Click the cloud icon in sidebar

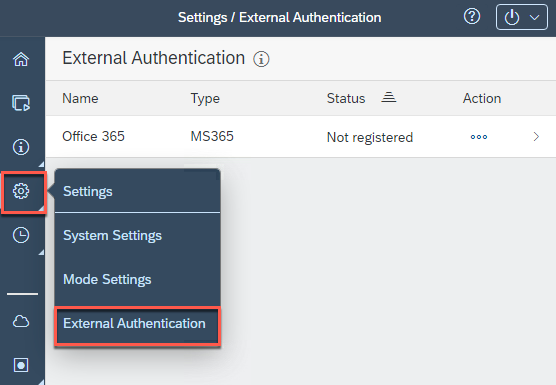[21, 321]
